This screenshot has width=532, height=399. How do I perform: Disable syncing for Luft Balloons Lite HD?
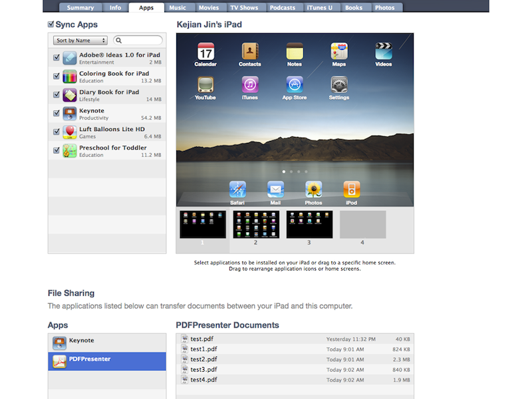pyautogui.click(x=57, y=132)
